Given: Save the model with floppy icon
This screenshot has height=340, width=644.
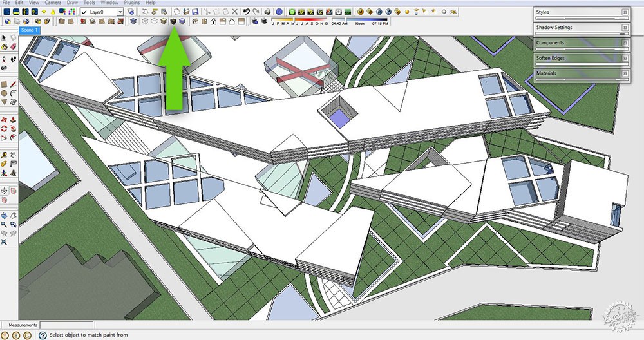Looking at the screenshot, I should click(195, 12).
